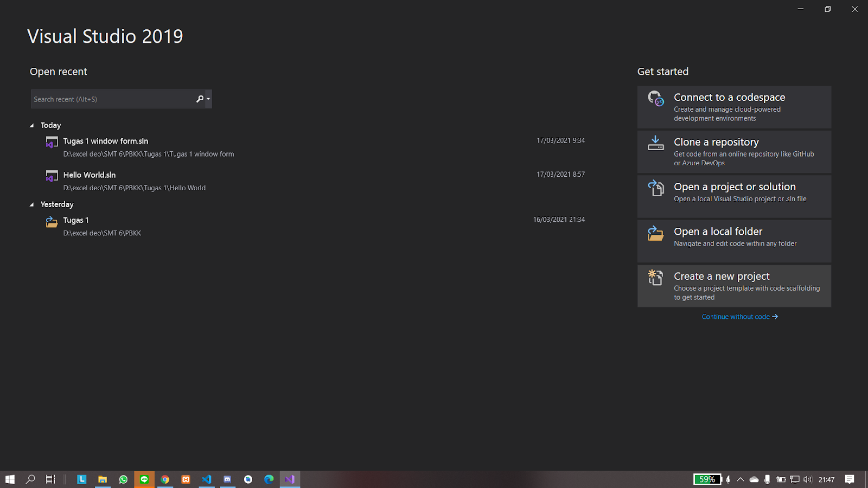Click the folder icon beside Tugas 1
The height and width of the screenshot is (488, 868).
pyautogui.click(x=52, y=221)
